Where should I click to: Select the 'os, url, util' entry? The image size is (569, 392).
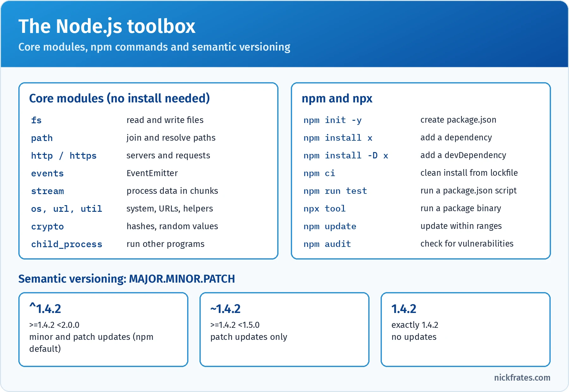click(x=66, y=209)
